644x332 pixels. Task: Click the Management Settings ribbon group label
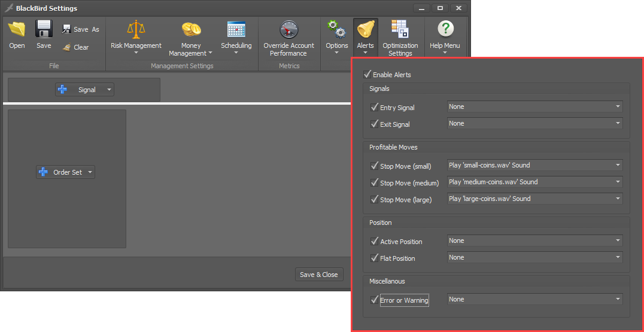point(182,66)
